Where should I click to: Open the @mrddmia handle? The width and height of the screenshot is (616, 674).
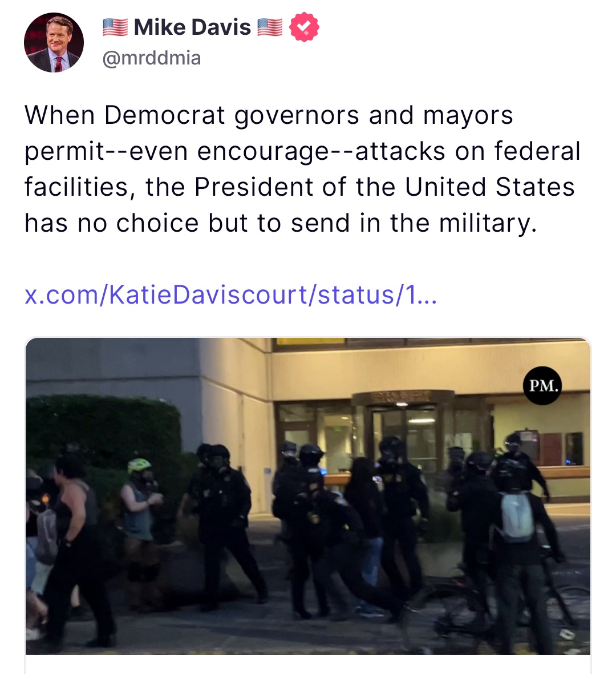pyautogui.click(x=152, y=58)
